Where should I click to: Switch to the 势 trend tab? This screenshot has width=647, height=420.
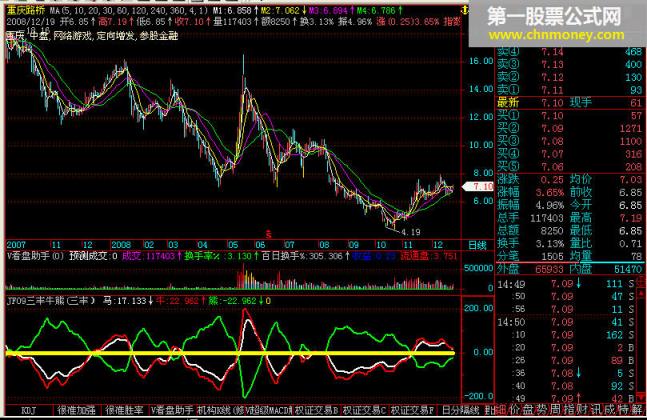[x=541, y=410]
